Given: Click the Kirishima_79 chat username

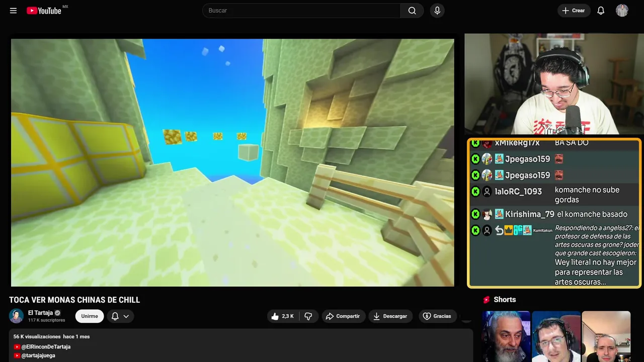Looking at the screenshot, I should [529, 214].
